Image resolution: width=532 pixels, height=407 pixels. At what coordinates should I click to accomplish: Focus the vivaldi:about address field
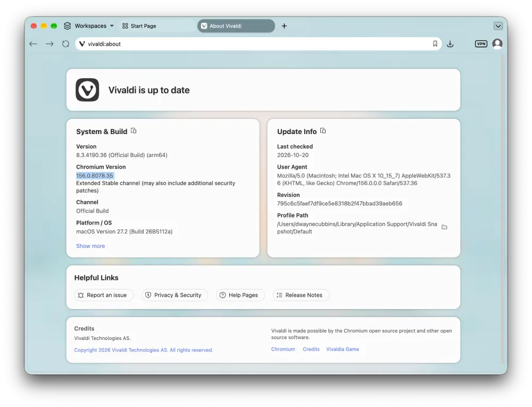(258, 44)
